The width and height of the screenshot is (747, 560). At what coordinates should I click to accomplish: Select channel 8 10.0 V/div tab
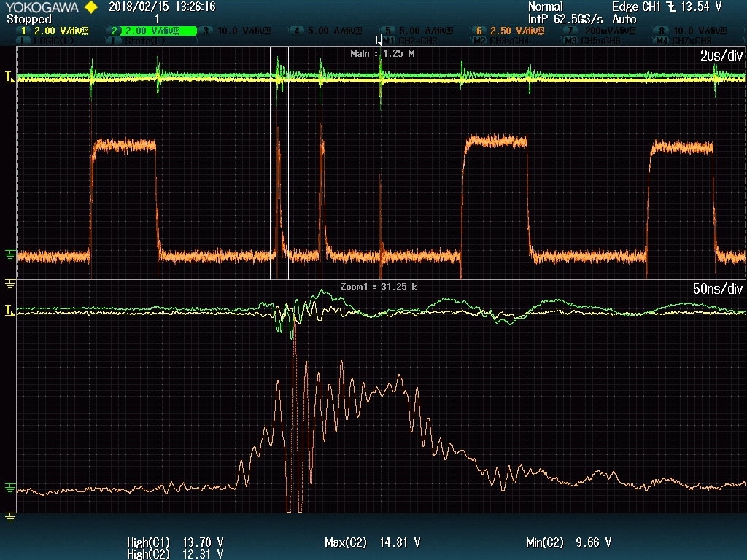tap(700, 31)
